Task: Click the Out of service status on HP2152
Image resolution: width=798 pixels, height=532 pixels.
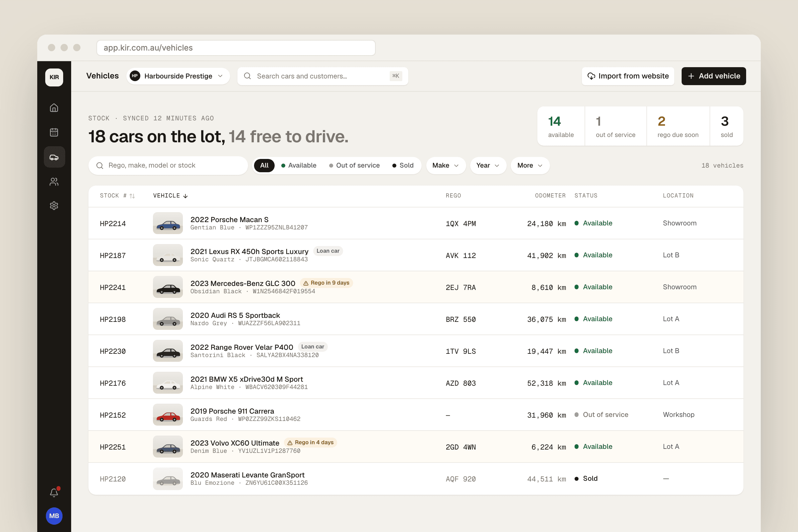Action: click(x=601, y=415)
